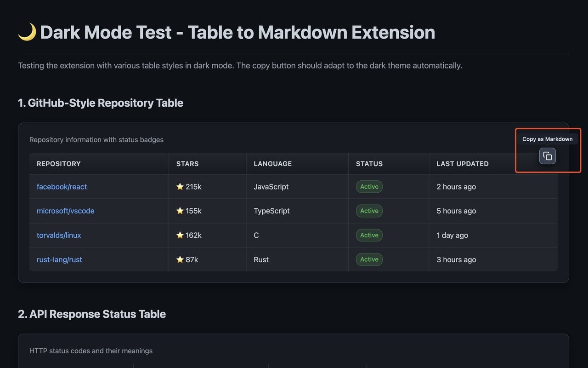Click the STATUS column header

point(389,164)
